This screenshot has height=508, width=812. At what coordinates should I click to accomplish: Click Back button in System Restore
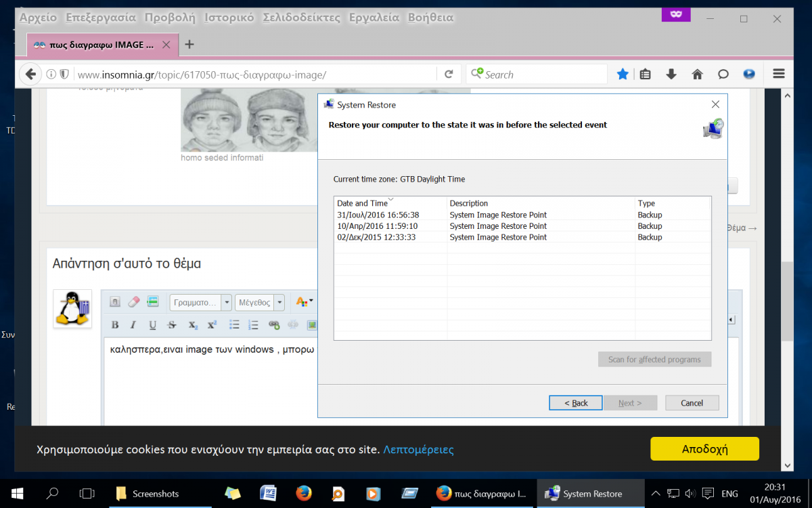point(576,403)
